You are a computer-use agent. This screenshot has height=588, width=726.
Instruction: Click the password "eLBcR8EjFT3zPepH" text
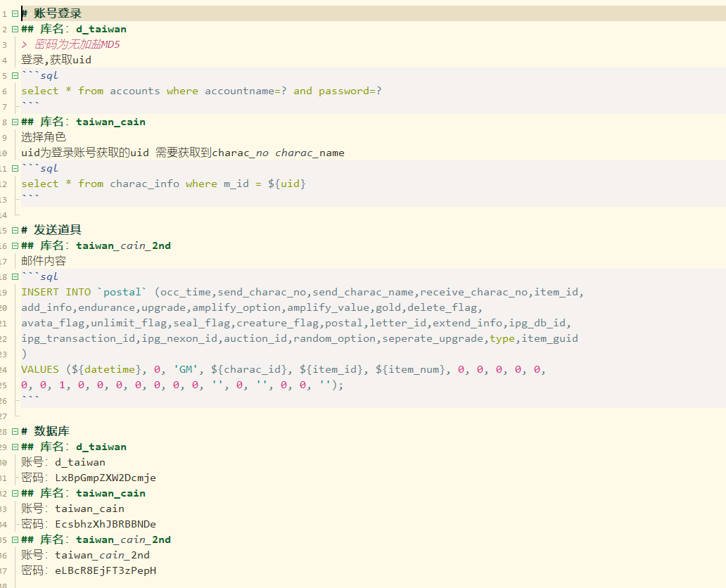(104, 570)
